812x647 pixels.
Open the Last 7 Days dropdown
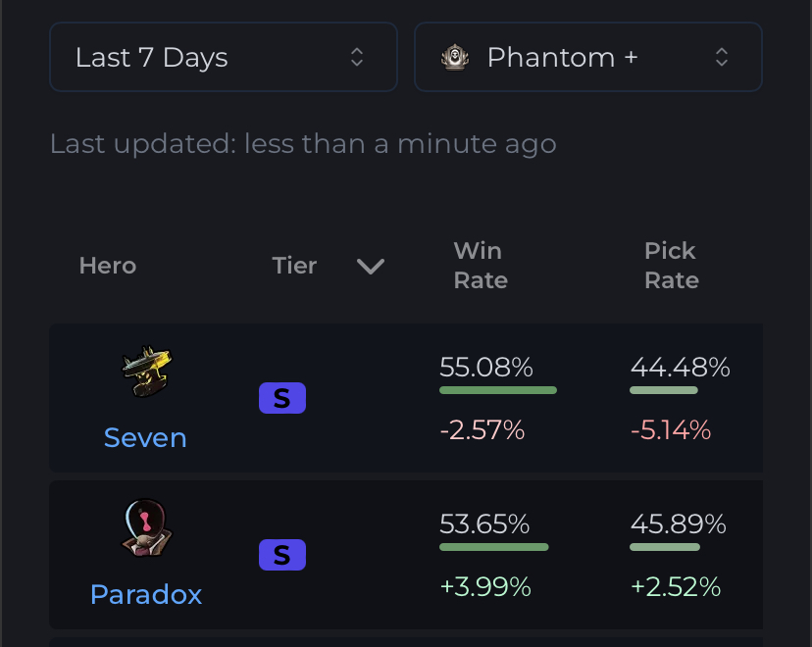(224, 57)
